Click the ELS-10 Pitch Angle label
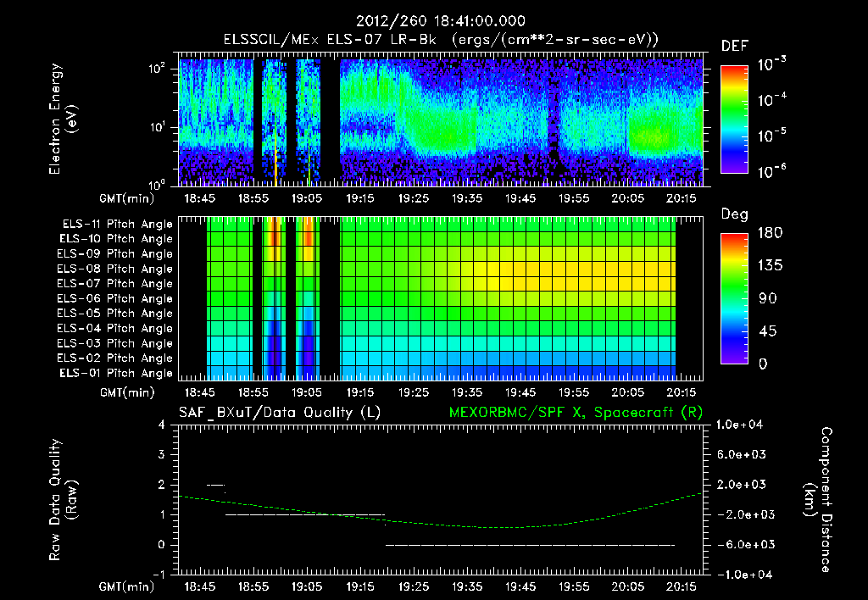The image size is (868, 600). click(116, 239)
